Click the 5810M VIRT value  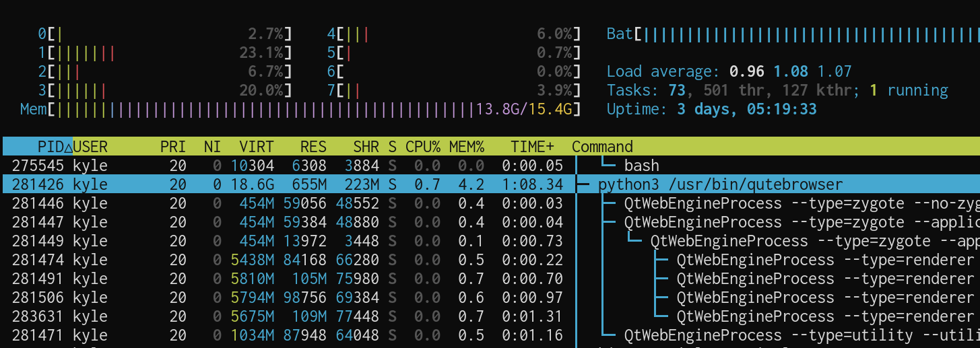pos(253,279)
